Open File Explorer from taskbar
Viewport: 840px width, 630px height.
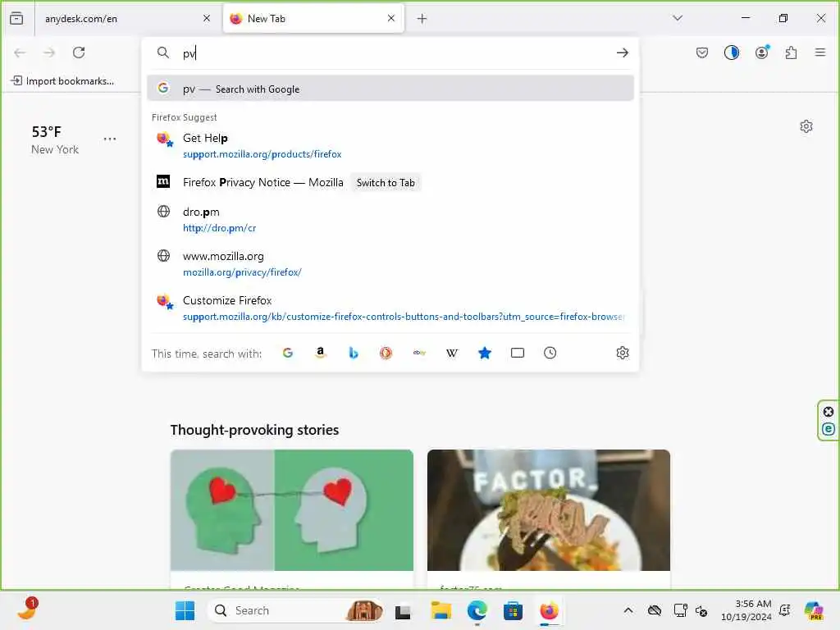(441, 610)
